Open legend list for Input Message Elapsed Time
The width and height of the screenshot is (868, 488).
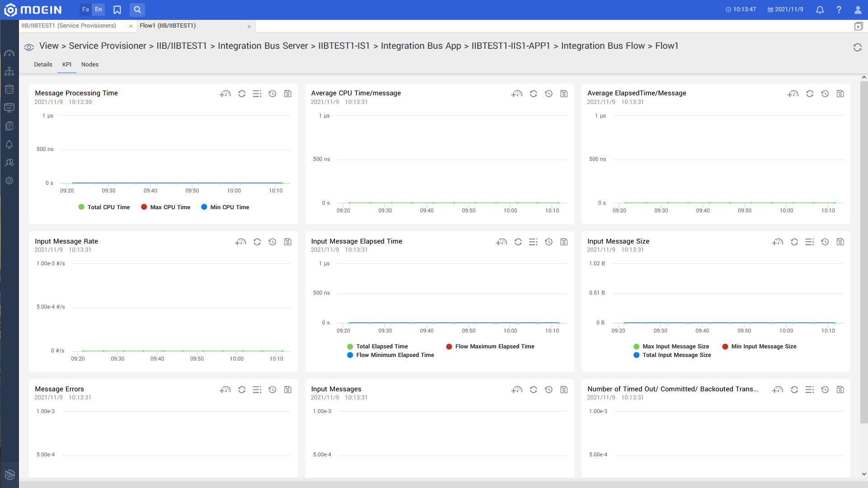click(533, 242)
